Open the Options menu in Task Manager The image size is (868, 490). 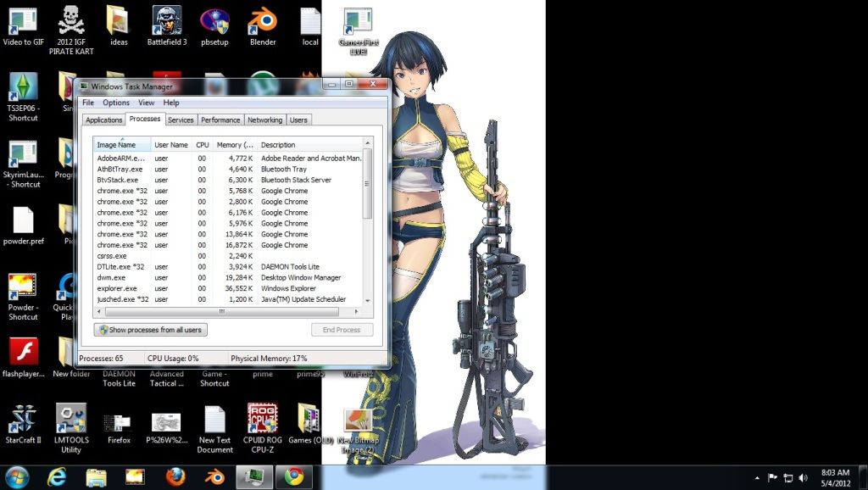click(116, 103)
